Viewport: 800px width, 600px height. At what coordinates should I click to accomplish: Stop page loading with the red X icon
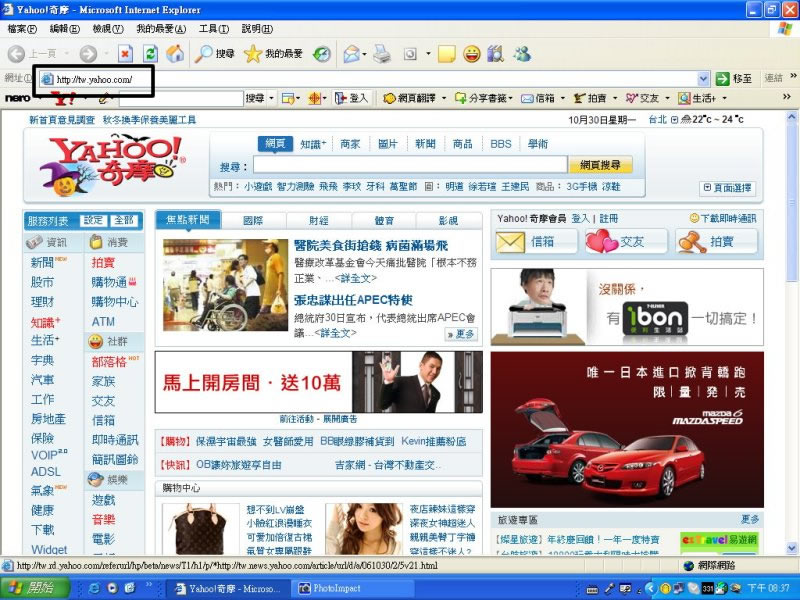(126, 54)
